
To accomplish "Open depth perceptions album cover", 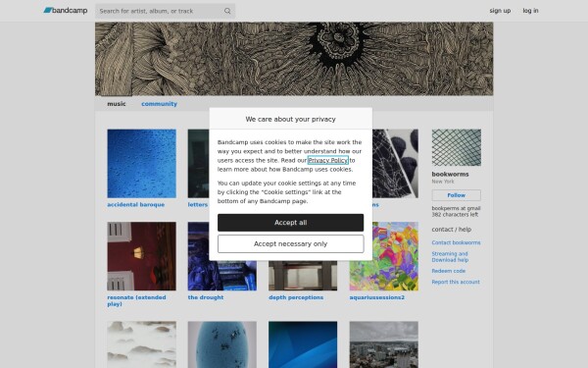I will 303,276.
